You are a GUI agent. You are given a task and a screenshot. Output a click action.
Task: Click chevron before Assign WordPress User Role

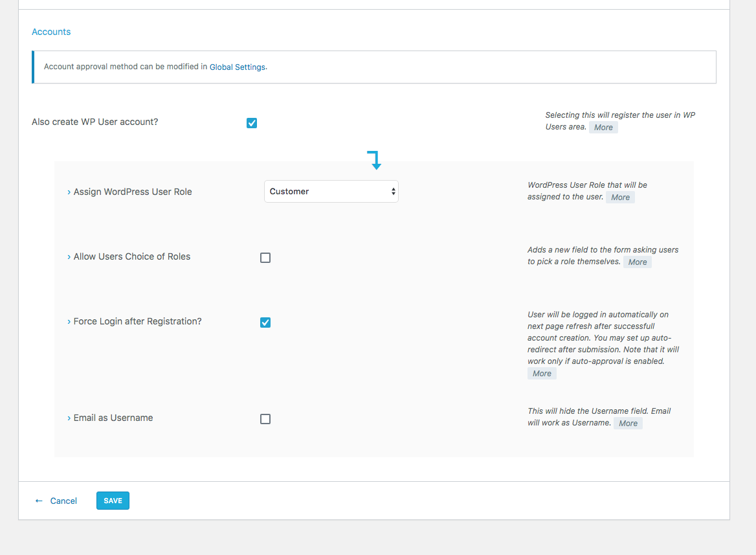point(69,192)
